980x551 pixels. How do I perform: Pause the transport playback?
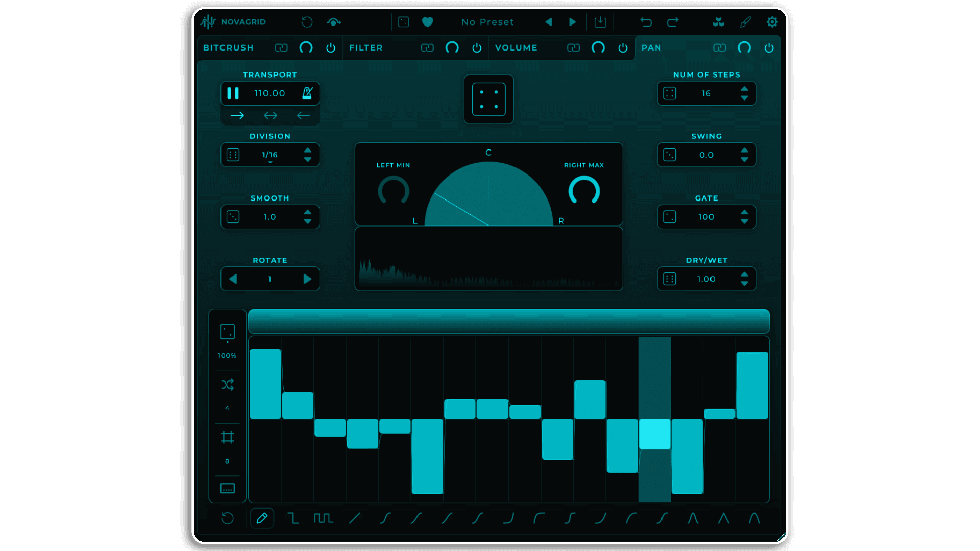pos(233,93)
